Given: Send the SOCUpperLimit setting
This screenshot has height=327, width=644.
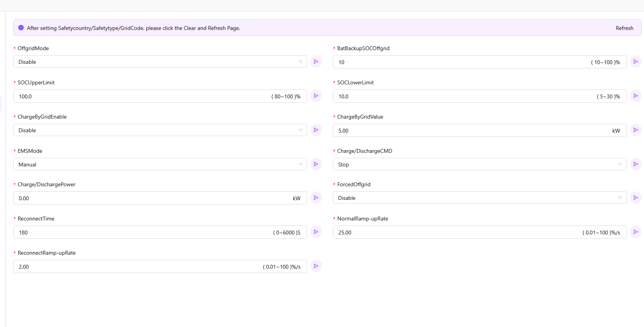Looking at the screenshot, I should pos(316,96).
